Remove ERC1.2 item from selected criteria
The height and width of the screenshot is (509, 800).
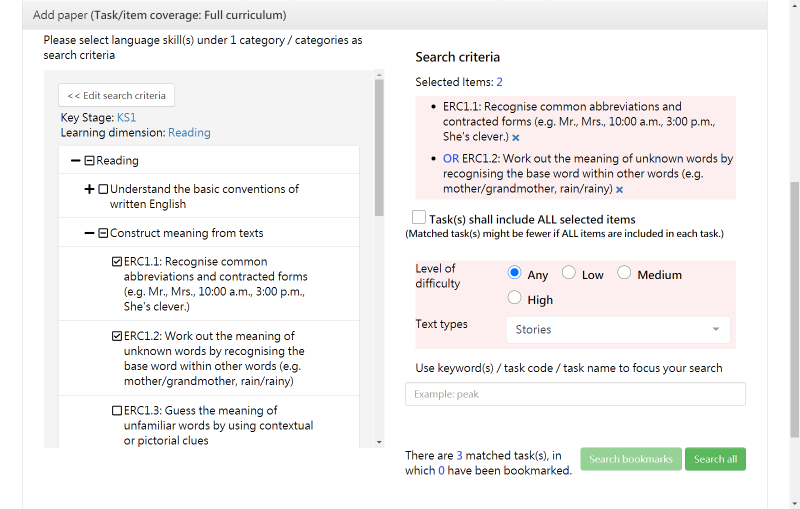coord(619,189)
